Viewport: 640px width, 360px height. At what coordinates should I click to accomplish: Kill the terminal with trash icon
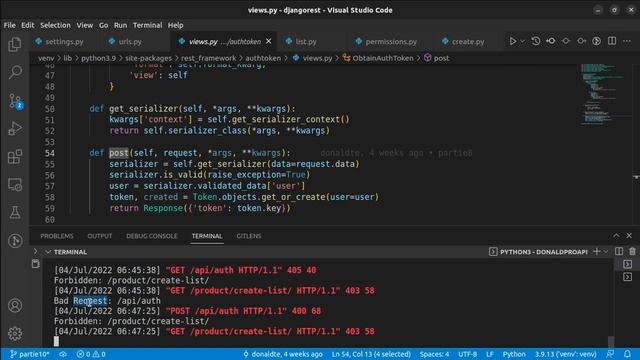(632, 251)
